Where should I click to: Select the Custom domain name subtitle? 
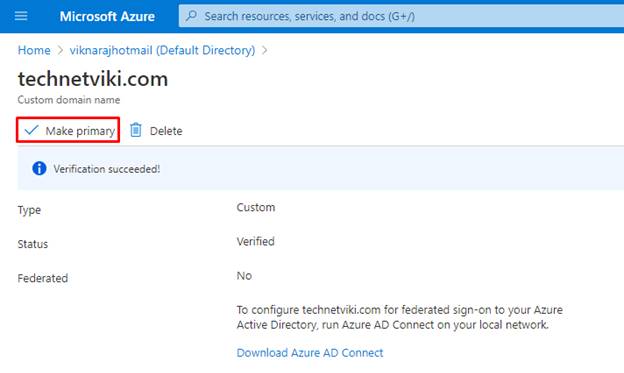(x=69, y=100)
